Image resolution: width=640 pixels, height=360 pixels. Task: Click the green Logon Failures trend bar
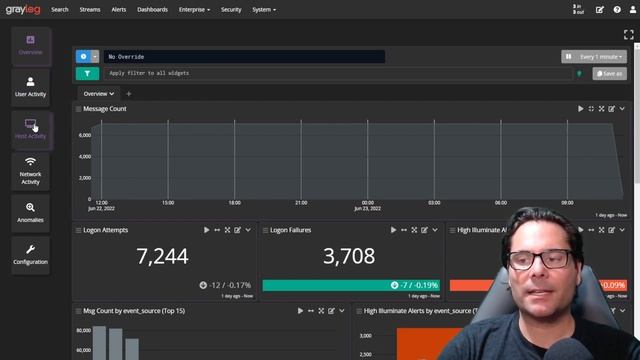click(351, 285)
